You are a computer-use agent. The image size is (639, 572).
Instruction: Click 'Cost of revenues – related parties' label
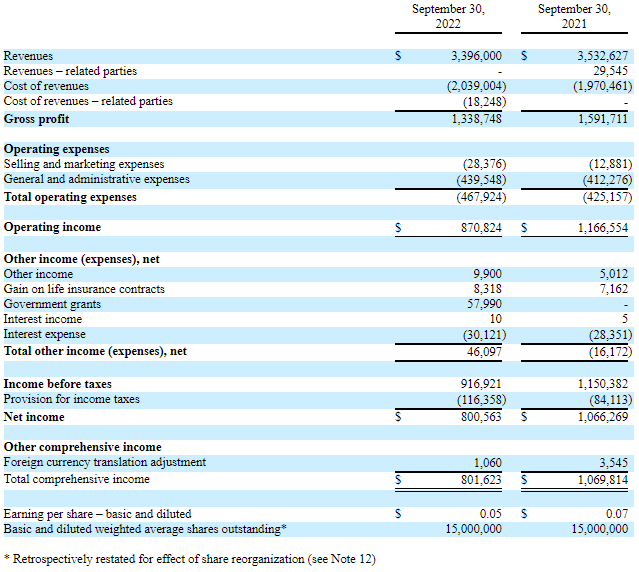pyautogui.click(x=88, y=101)
